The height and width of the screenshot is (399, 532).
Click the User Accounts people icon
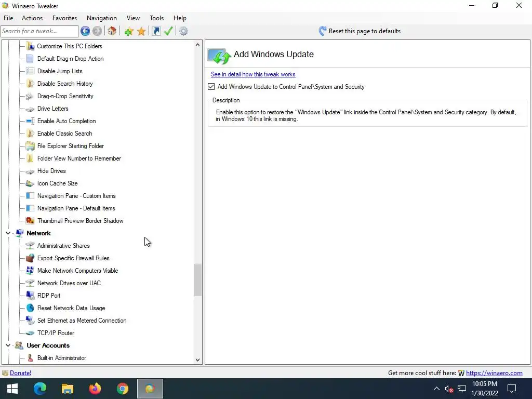(x=20, y=345)
